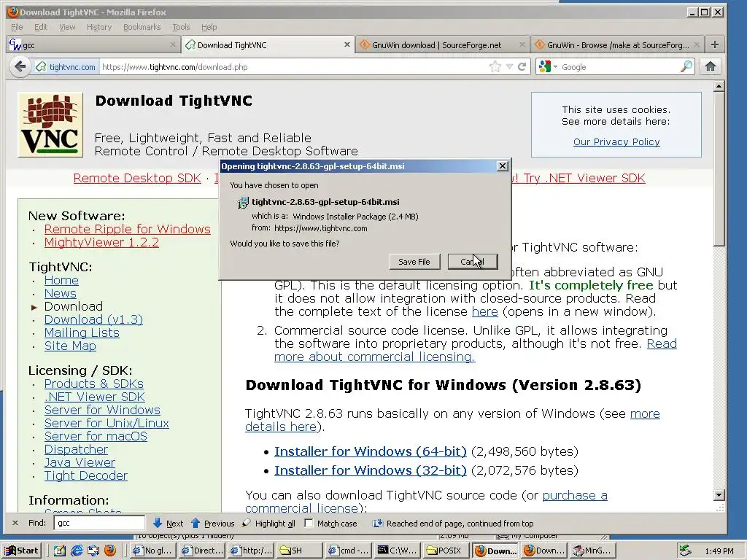The height and width of the screenshot is (560, 747).
Task: Open the Java Viewer link
Action: [x=80, y=462]
